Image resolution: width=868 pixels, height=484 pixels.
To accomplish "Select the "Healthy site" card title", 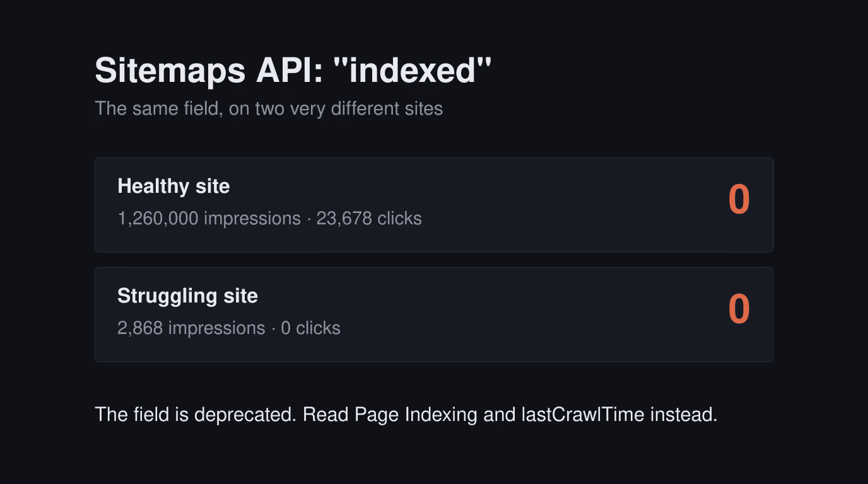I will pos(173,187).
